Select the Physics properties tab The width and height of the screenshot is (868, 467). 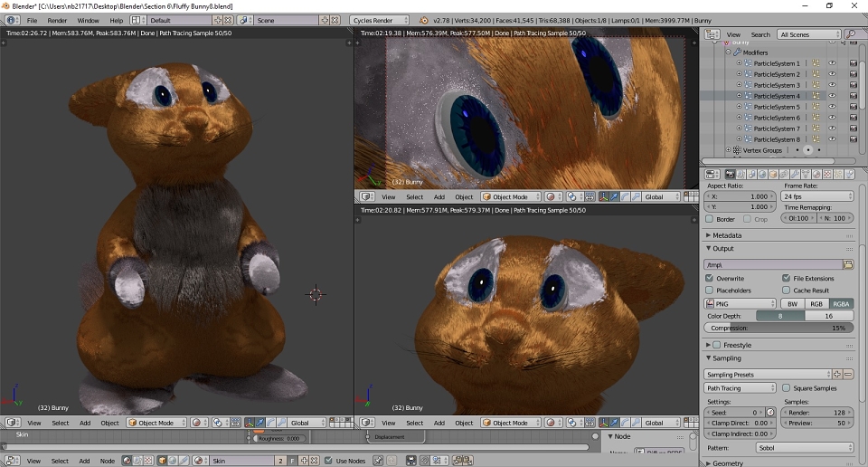coord(849,175)
